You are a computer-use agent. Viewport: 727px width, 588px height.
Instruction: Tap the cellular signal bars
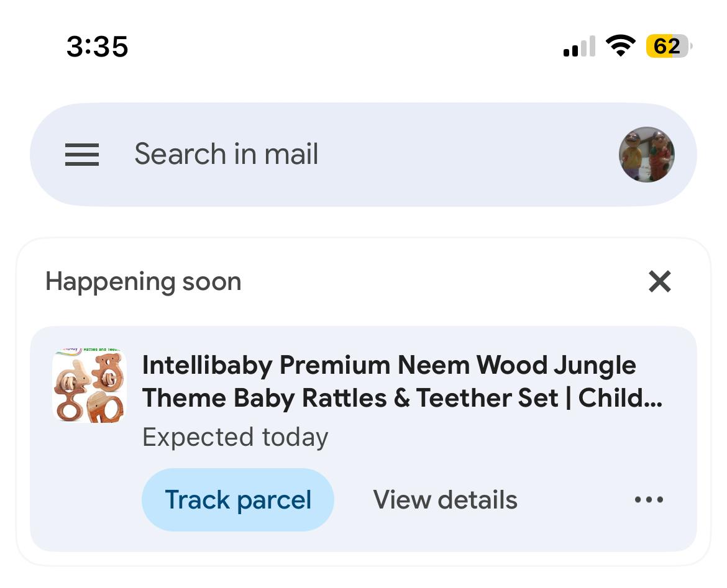(579, 47)
